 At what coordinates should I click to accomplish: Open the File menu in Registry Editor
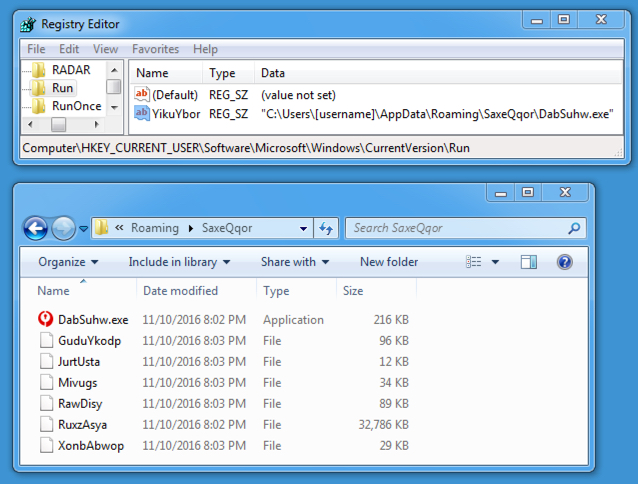click(x=36, y=49)
